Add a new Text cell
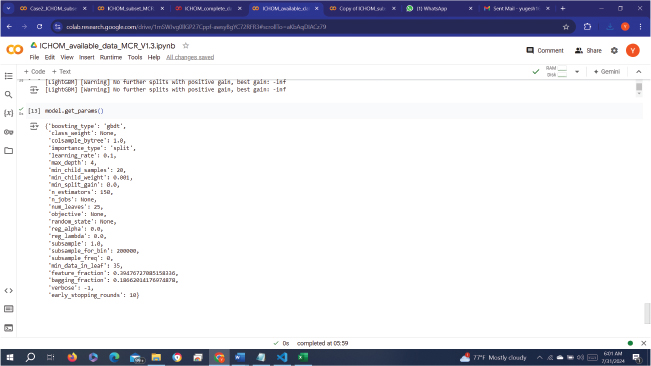 [61, 71]
